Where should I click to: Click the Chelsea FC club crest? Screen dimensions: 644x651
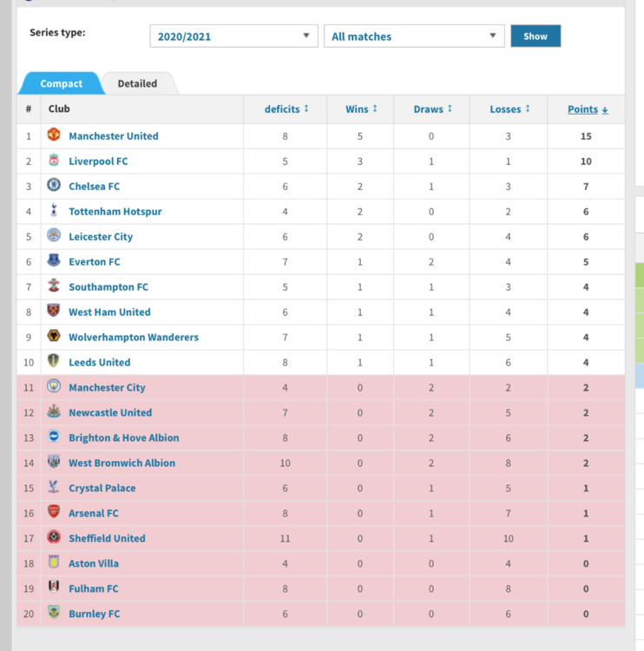54,185
